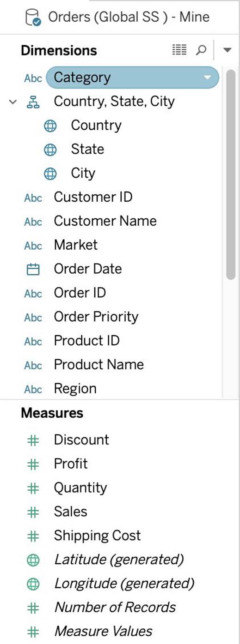Click the Abc icon beside Market

(33, 246)
